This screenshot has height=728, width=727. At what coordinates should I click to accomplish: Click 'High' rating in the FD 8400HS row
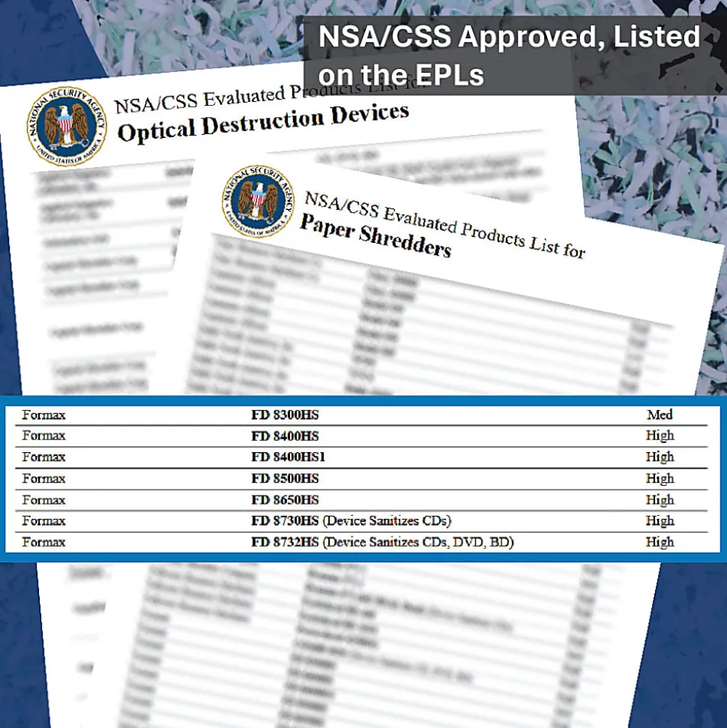tap(660, 436)
